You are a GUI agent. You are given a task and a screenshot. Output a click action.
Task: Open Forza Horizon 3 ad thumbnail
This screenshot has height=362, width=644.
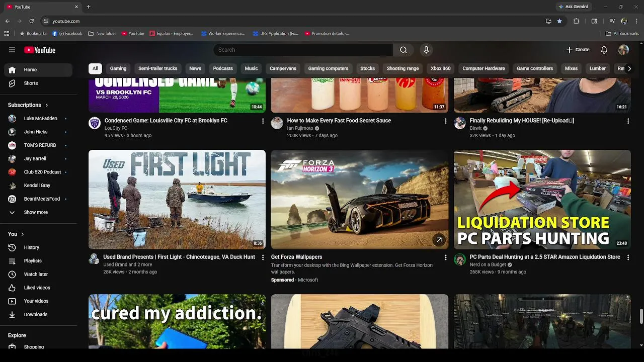point(359,200)
